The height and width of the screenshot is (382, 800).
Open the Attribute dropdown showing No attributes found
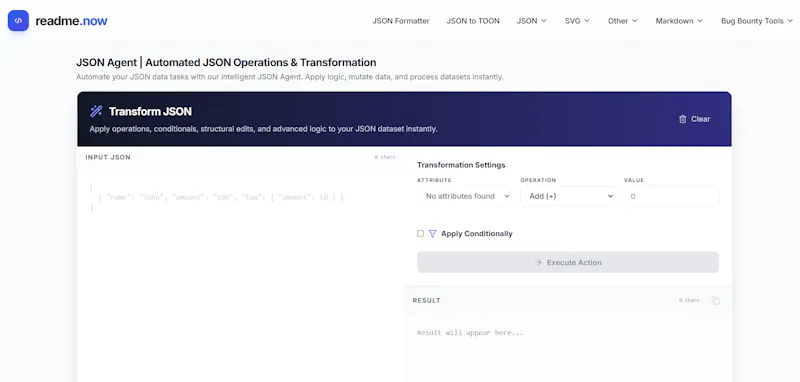point(464,196)
